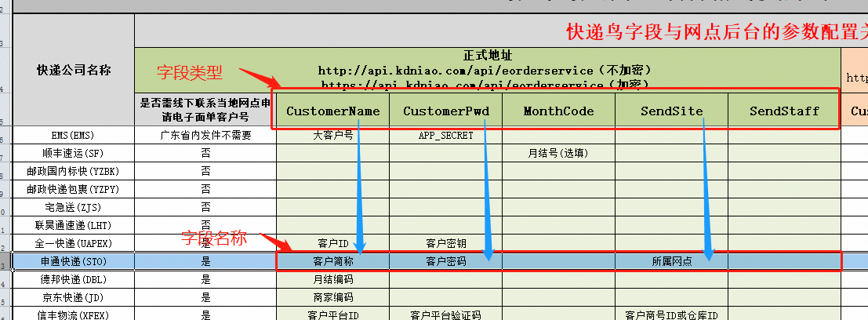
Task: Select the 月结号(选填) cell
Action: pyautogui.click(x=558, y=154)
